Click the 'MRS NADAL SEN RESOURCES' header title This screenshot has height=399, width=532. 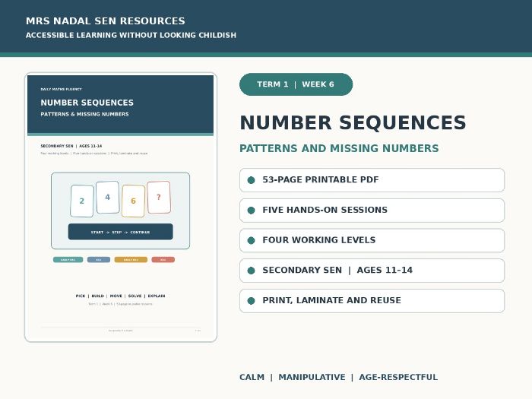coord(105,21)
